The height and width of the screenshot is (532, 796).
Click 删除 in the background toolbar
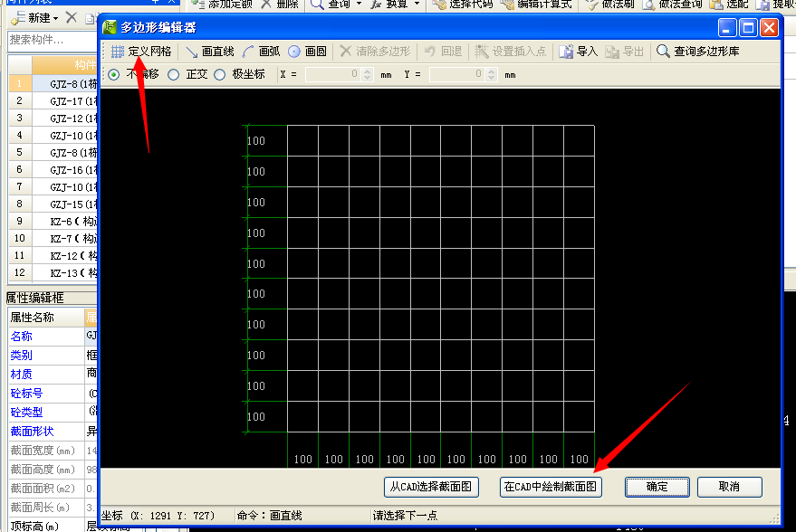280,4
